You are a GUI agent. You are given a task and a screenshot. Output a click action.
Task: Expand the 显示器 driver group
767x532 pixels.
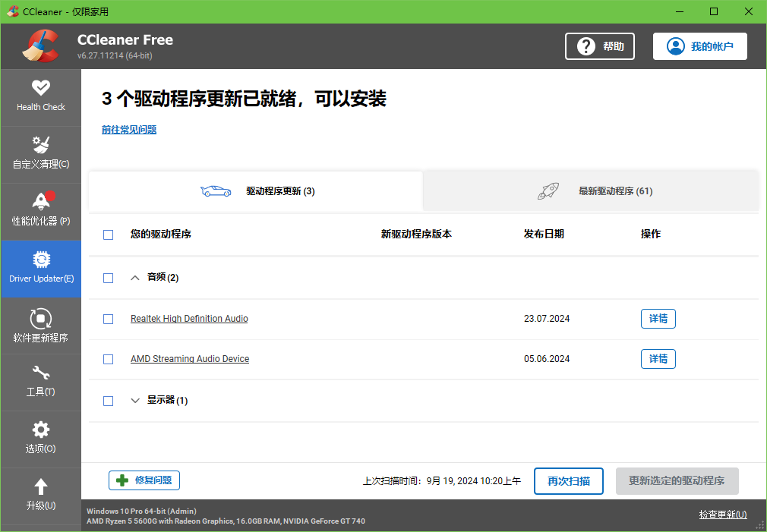click(x=135, y=400)
